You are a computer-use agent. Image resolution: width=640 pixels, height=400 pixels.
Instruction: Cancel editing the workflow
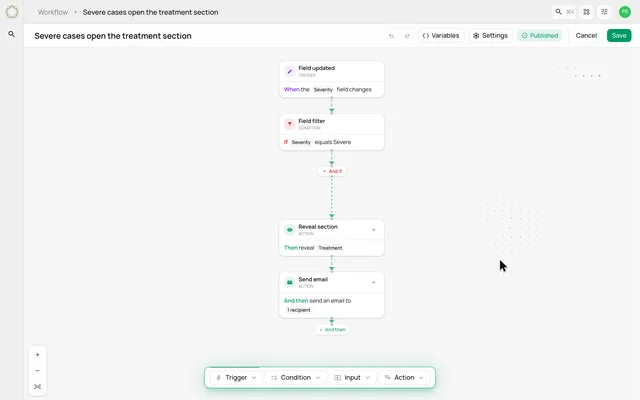pos(586,36)
